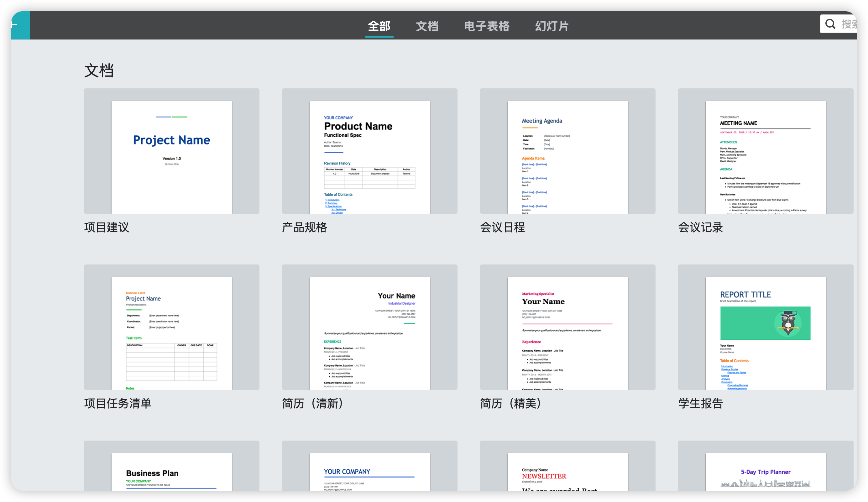Viewport: 868px width, 502px height.
Task: Open the 项目建议 Project Name template
Action: point(171,151)
